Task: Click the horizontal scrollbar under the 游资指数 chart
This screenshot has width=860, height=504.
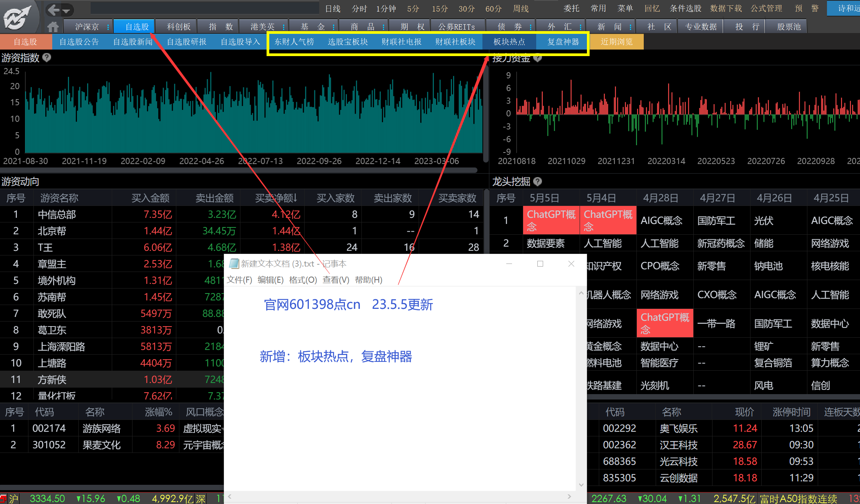Action: [238, 170]
